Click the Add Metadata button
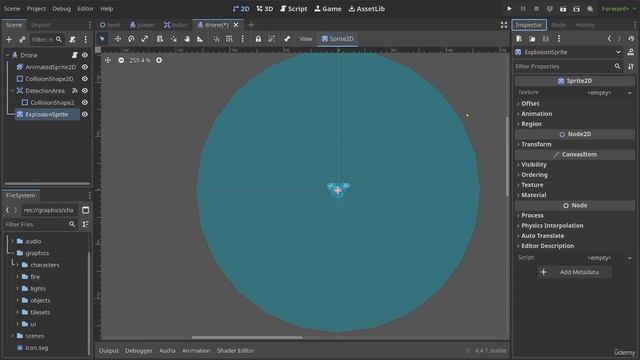The image size is (640, 360). click(574, 272)
